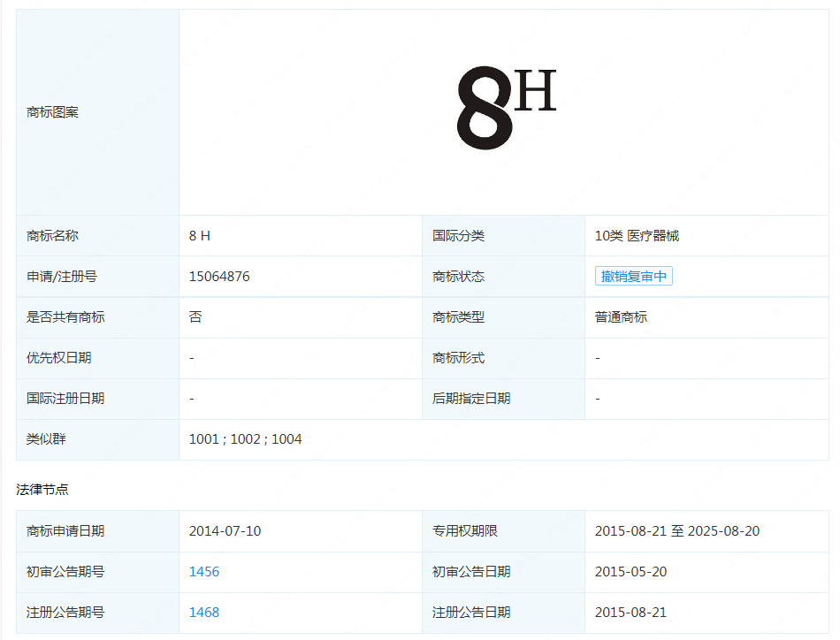840x640 pixels.
Task: Click the 8H trademark image
Action: click(507, 108)
